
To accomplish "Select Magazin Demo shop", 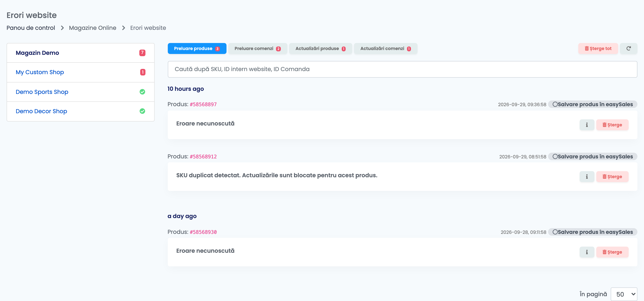I will coord(81,53).
